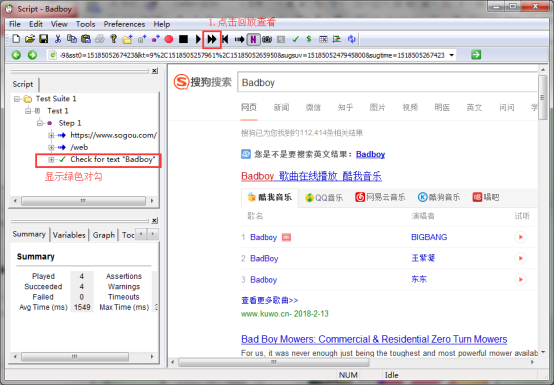Stop playback with the black square button

(183, 39)
